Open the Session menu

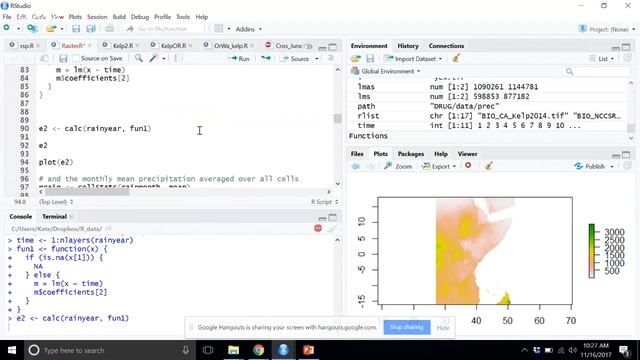click(97, 17)
